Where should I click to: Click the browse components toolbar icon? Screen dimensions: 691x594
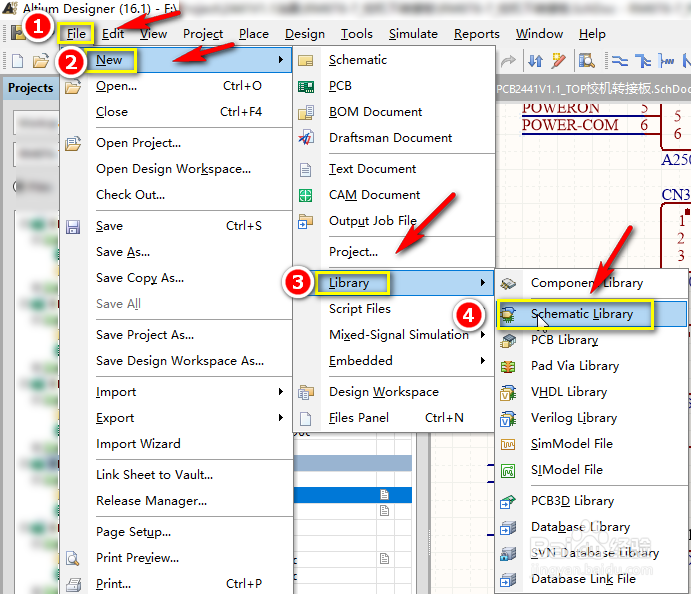(x=587, y=61)
